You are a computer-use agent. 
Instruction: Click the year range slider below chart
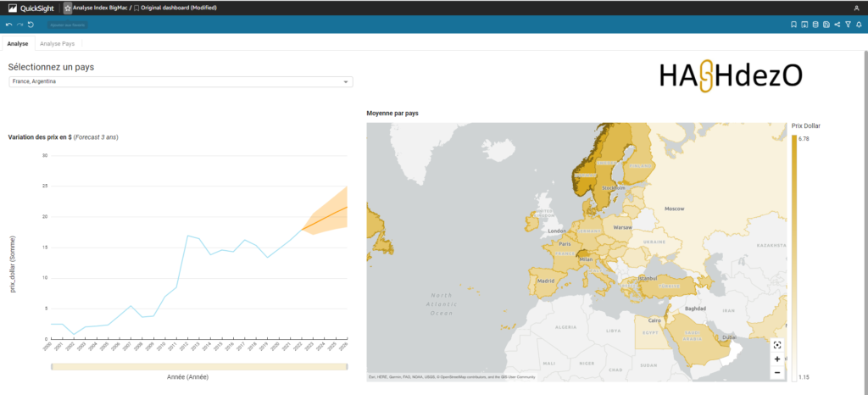[x=199, y=367]
